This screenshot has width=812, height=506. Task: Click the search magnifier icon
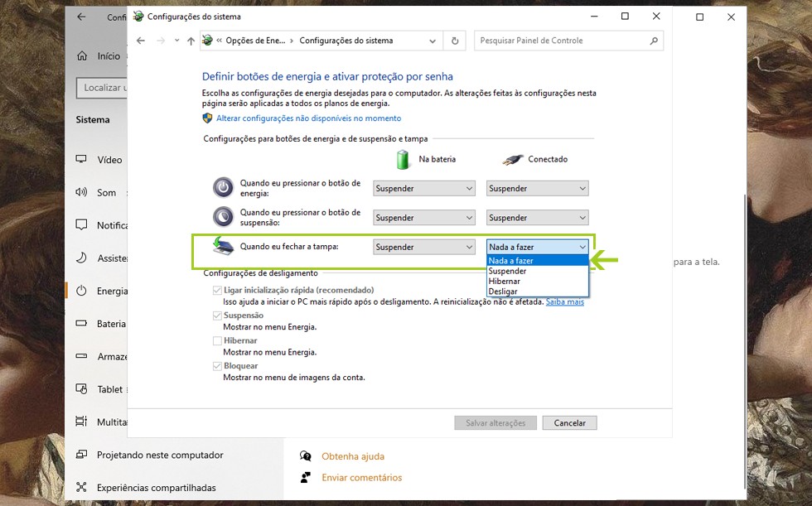coord(654,41)
